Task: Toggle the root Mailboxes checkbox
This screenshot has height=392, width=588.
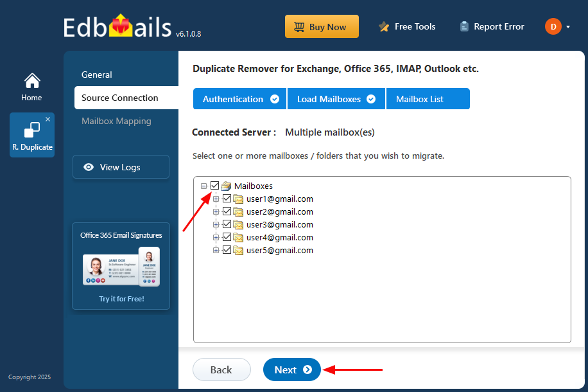Action: point(214,186)
